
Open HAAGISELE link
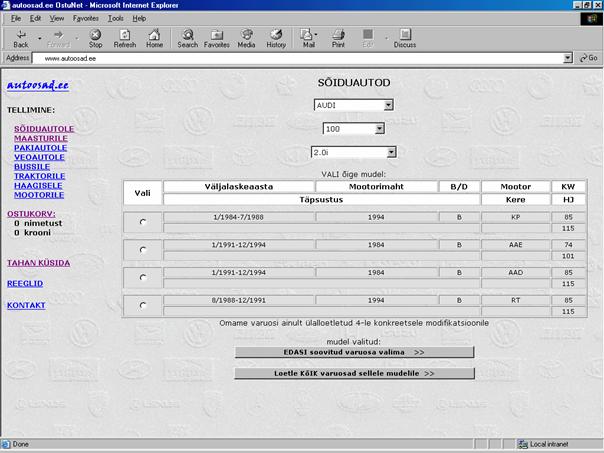coord(38,186)
